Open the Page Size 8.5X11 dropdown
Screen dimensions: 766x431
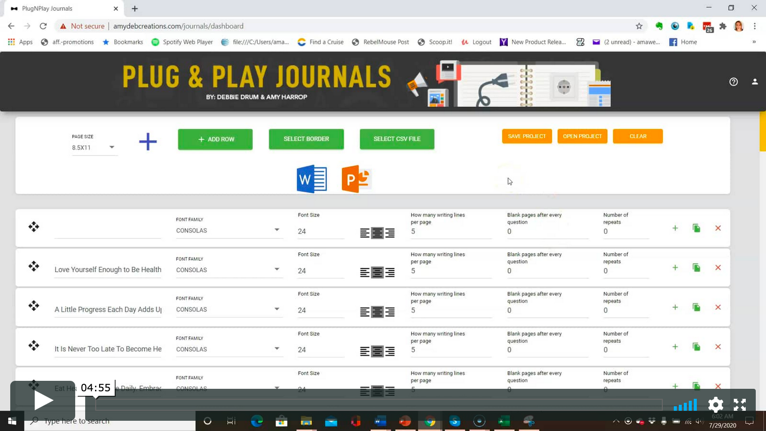point(93,148)
